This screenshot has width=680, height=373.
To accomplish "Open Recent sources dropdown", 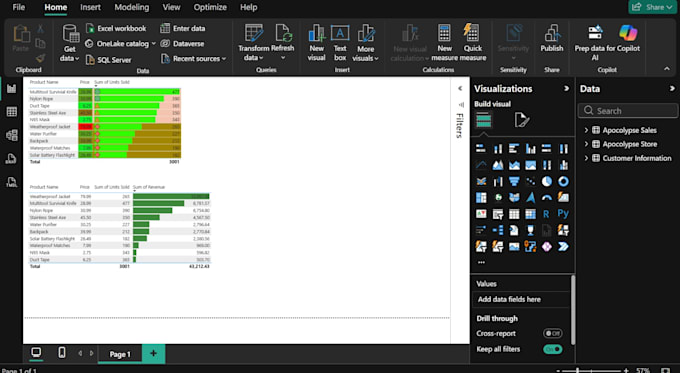I will point(193,59).
